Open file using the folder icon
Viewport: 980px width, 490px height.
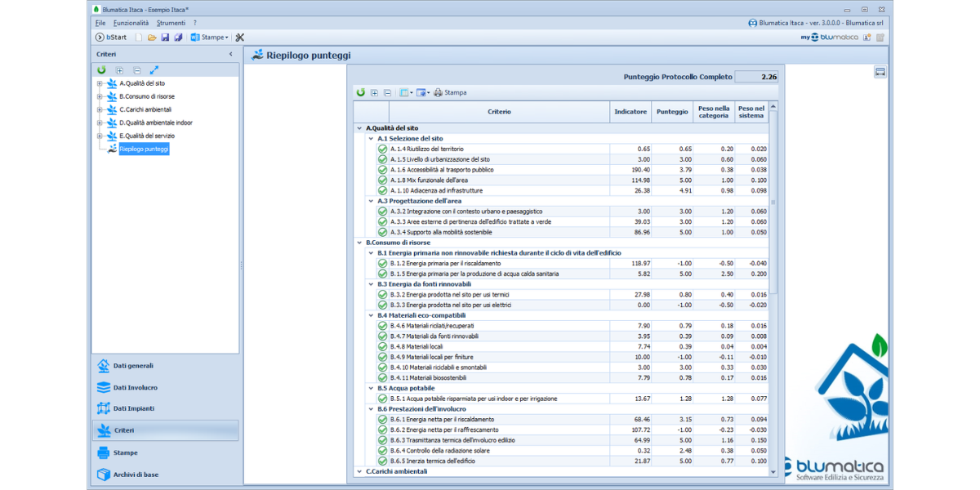click(x=152, y=38)
